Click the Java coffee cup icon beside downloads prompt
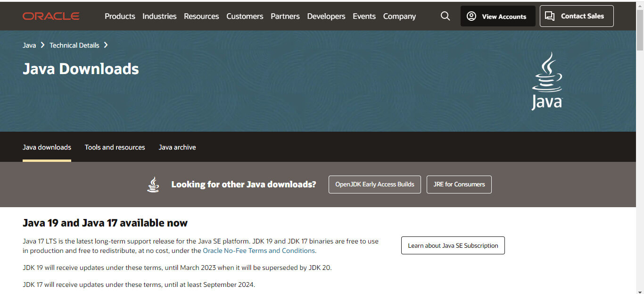Viewport: 644px width, 294px height. 153,184
